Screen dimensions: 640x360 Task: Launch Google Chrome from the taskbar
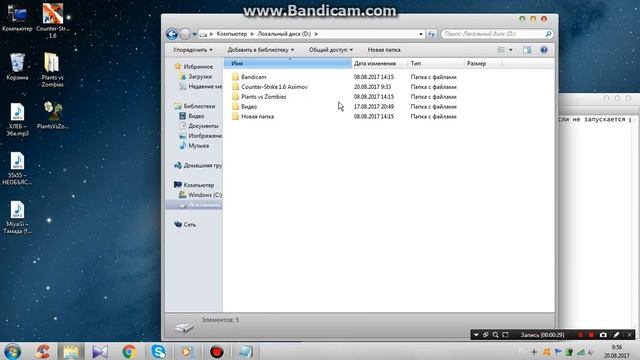click(129, 351)
